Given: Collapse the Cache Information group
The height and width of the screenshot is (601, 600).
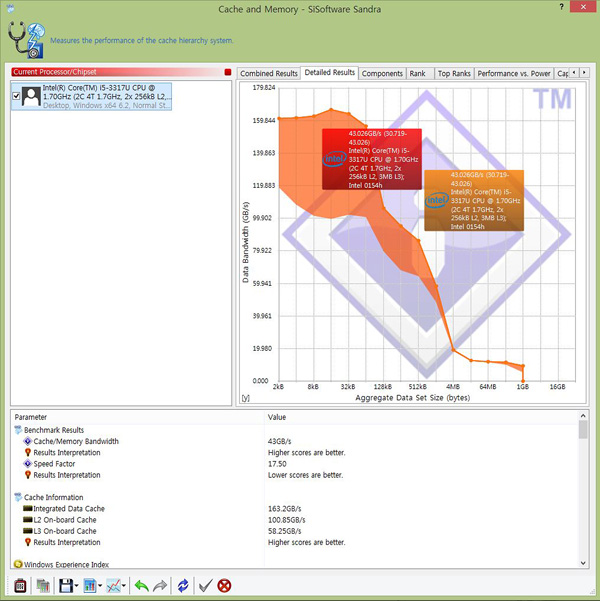Looking at the screenshot, I should click(18, 498).
